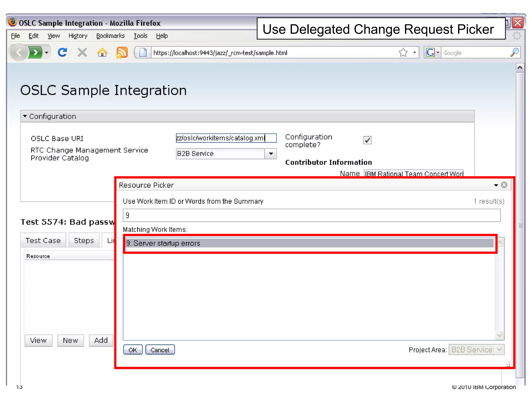Click the page scrollbar up arrow
The image size is (532, 399).
click(520, 68)
